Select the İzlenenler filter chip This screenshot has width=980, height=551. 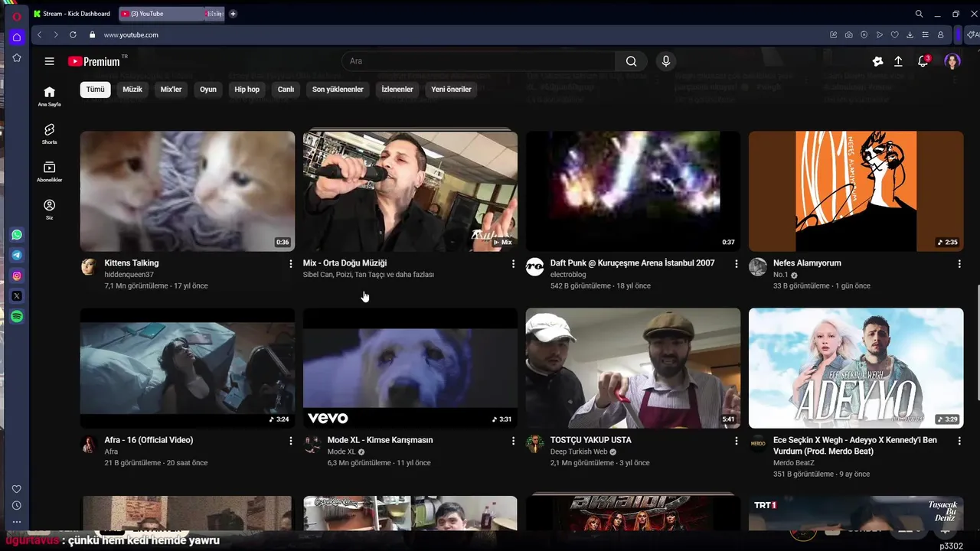click(397, 90)
